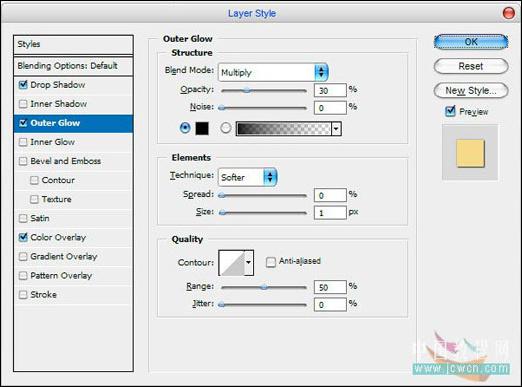Image resolution: width=522 pixels, height=387 pixels.
Task: Expand the Contour picker arrow
Action: 249,263
